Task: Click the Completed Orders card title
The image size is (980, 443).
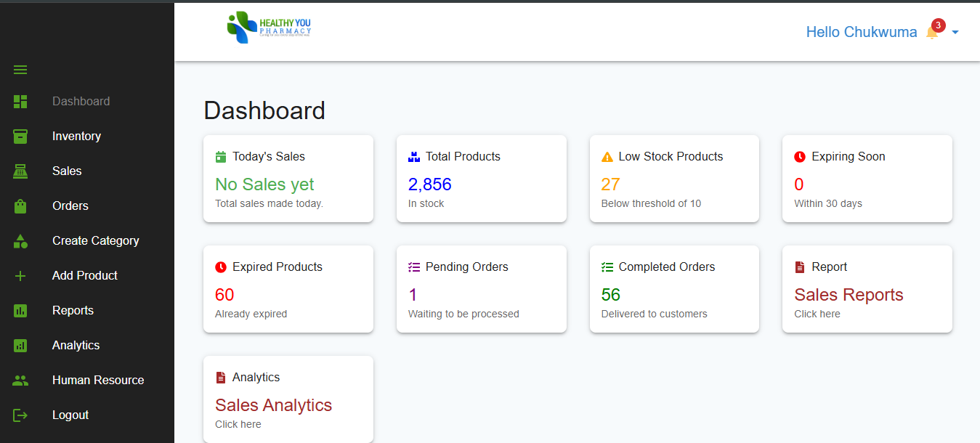Action: click(667, 267)
